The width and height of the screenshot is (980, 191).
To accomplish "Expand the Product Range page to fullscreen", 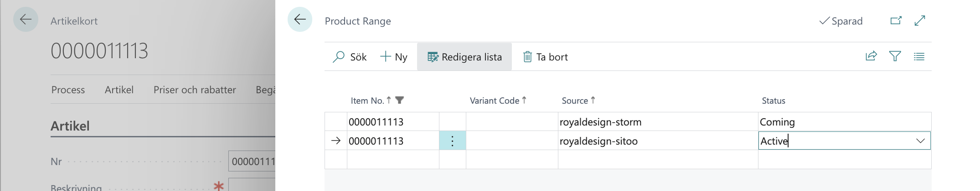I will pyautogui.click(x=920, y=20).
